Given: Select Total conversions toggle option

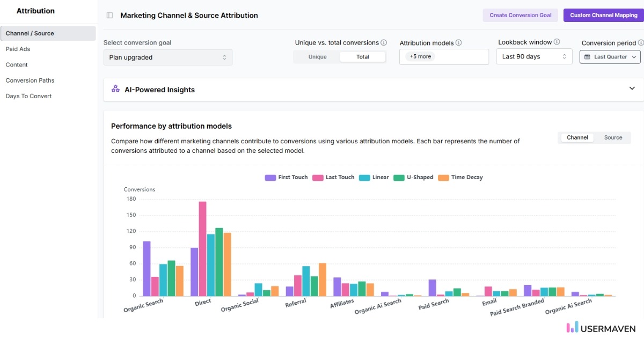Looking at the screenshot, I should [x=363, y=57].
